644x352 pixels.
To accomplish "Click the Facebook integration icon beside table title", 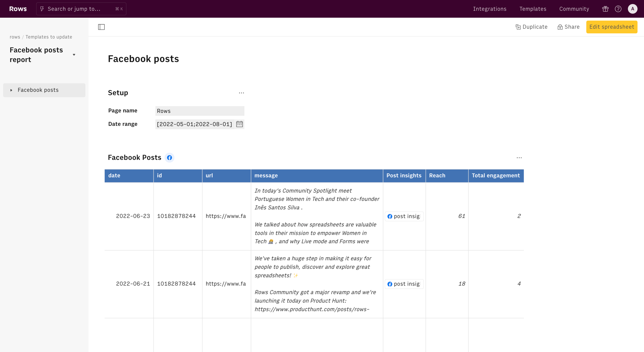I will click(x=169, y=158).
